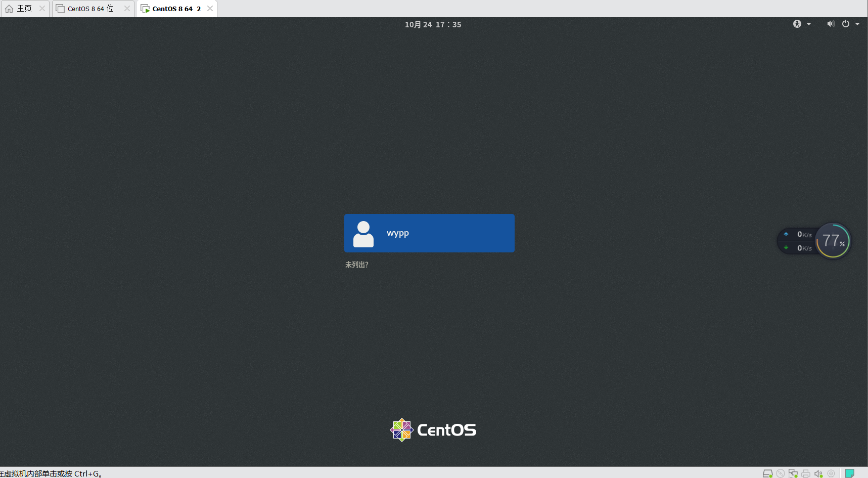Viewport: 868px width, 478px height.
Task: Close the CentOS 8 64 位 tab
Action: (x=127, y=9)
